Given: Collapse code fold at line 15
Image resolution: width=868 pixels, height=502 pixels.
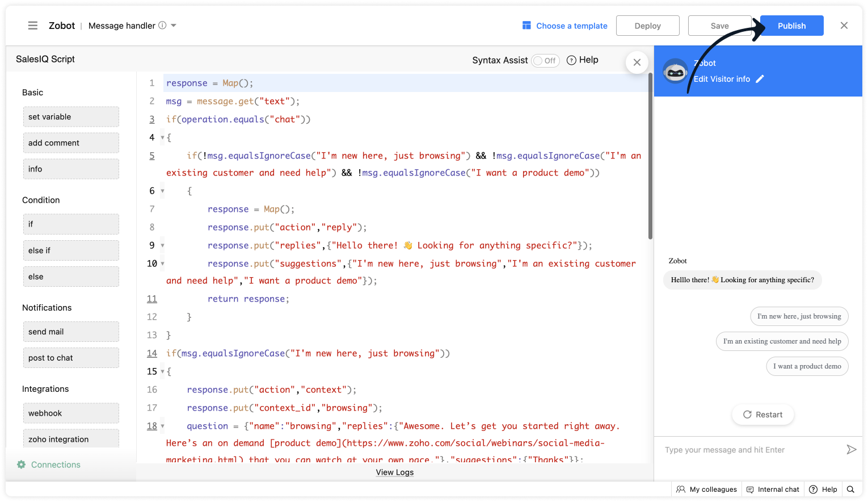Looking at the screenshot, I should (162, 371).
